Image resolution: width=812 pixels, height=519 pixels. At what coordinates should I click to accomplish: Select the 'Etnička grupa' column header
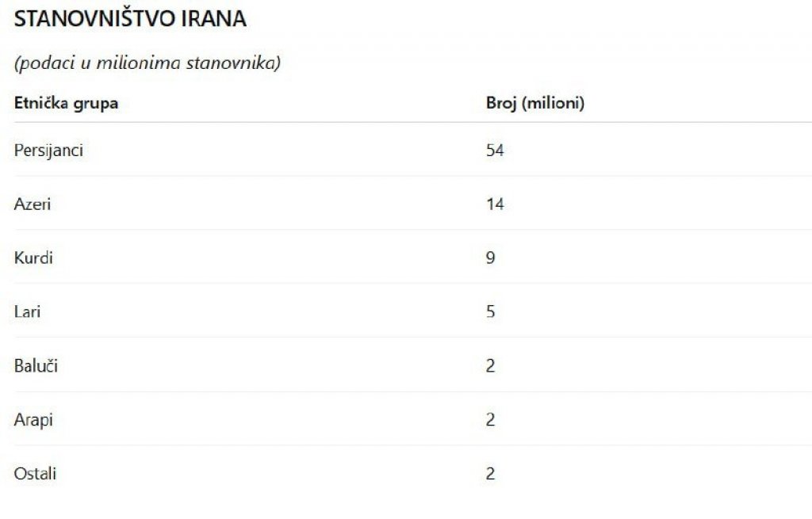pyautogui.click(x=66, y=103)
